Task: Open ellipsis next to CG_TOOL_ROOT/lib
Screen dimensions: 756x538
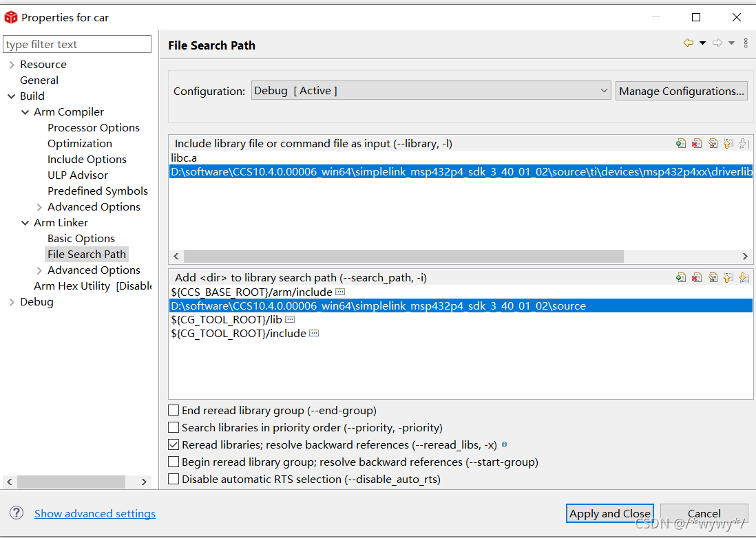Action: [290, 319]
